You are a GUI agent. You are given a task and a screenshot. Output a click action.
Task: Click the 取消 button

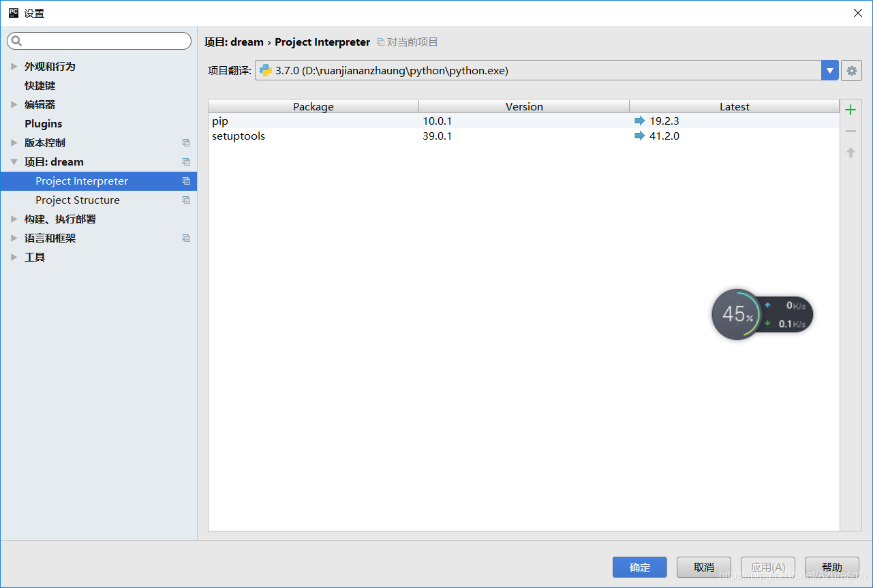[x=704, y=567]
